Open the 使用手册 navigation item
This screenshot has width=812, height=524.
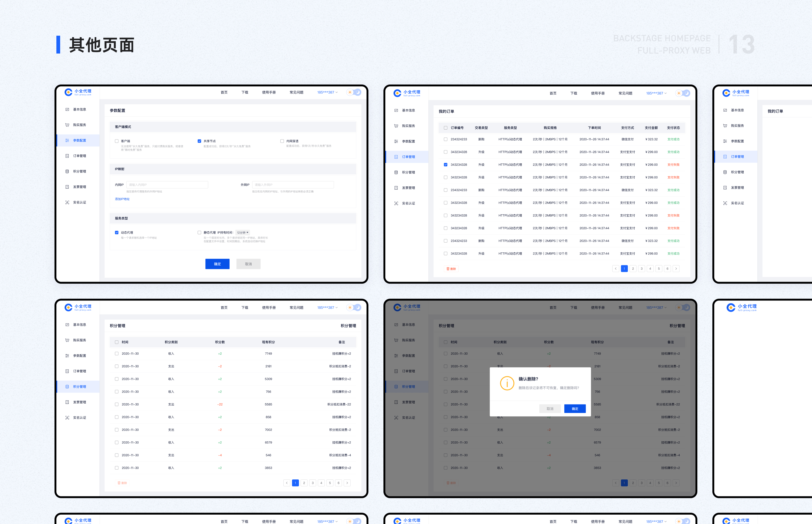tap(269, 92)
